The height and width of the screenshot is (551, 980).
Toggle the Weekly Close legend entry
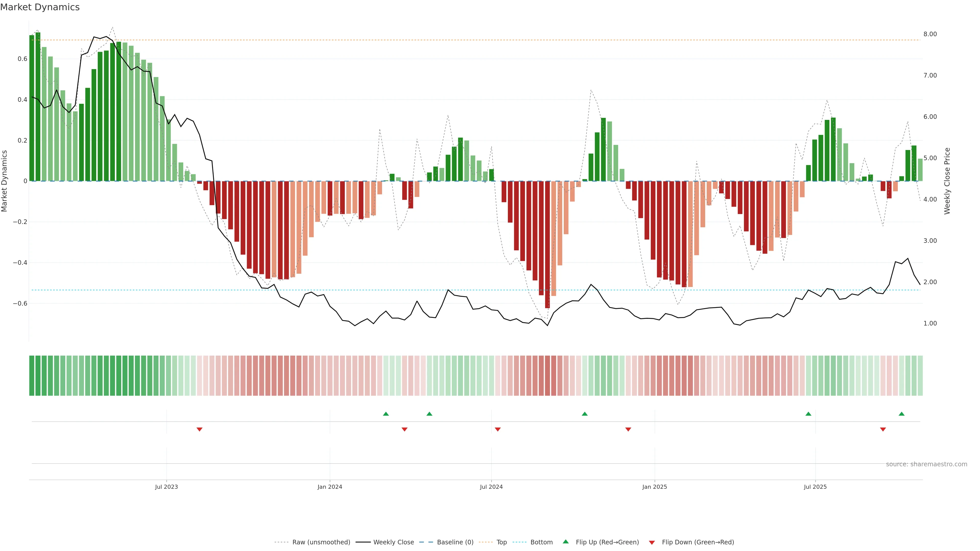(x=393, y=542)
